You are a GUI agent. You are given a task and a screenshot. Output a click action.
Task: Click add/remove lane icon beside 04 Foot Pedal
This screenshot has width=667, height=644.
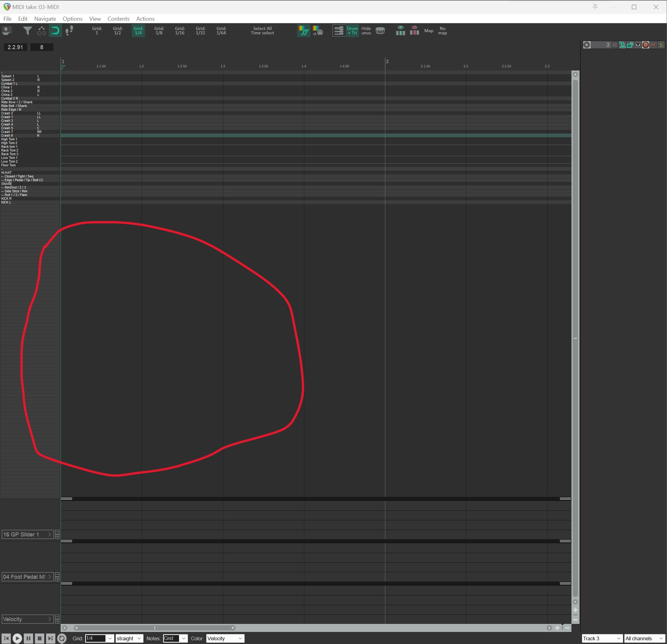57,577
